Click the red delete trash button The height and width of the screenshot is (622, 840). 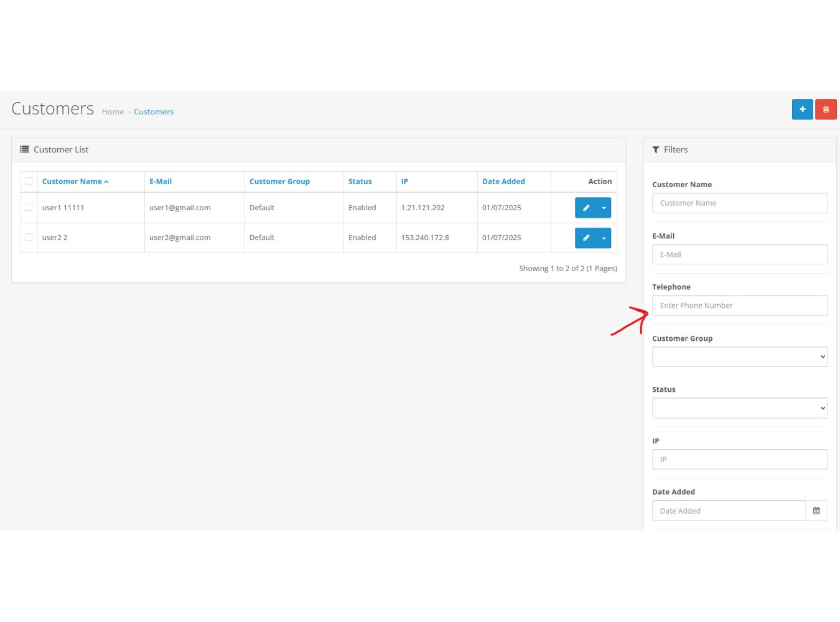[826, 109]
